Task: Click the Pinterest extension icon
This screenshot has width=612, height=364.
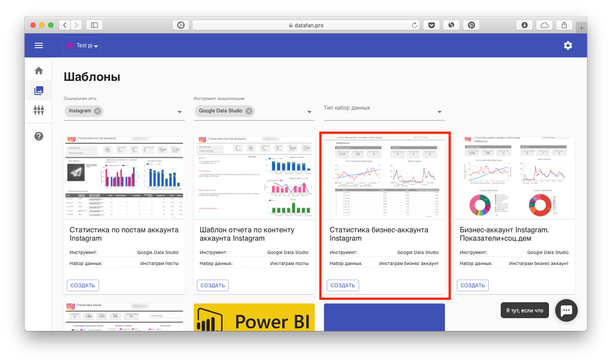Action: pyautogui.click(x=471, y=25)
